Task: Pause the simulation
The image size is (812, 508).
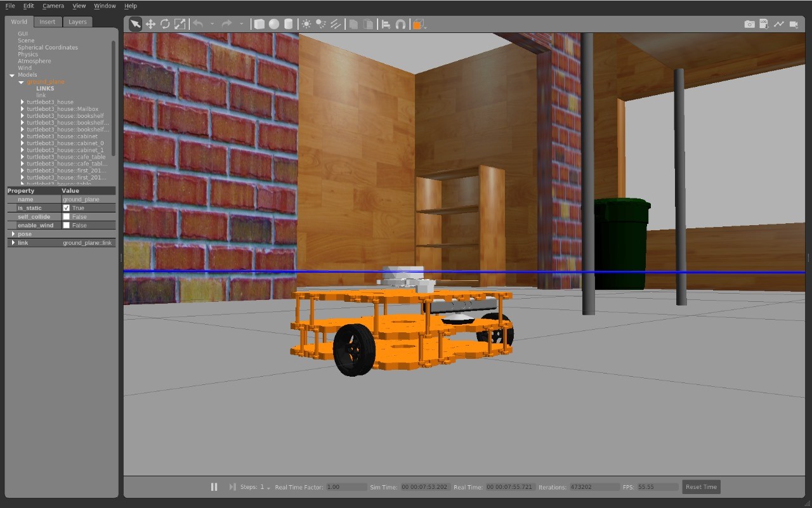Action: pos(214,487)
